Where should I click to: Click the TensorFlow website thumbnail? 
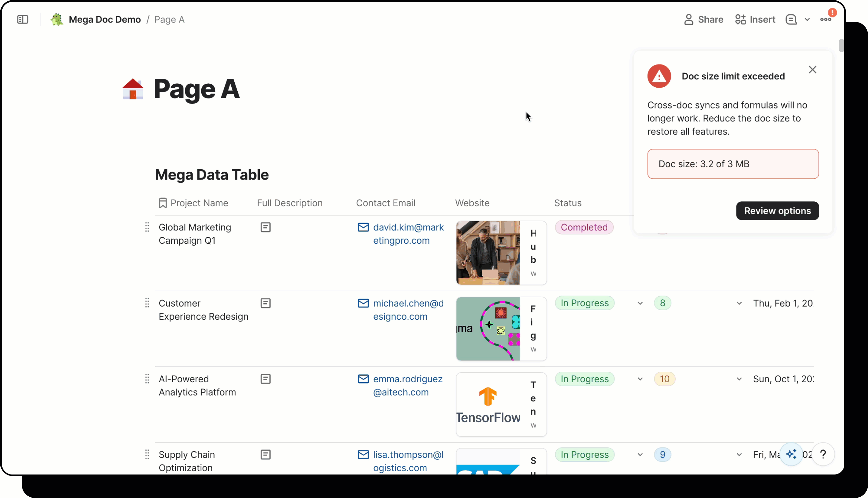click(488, 404)
